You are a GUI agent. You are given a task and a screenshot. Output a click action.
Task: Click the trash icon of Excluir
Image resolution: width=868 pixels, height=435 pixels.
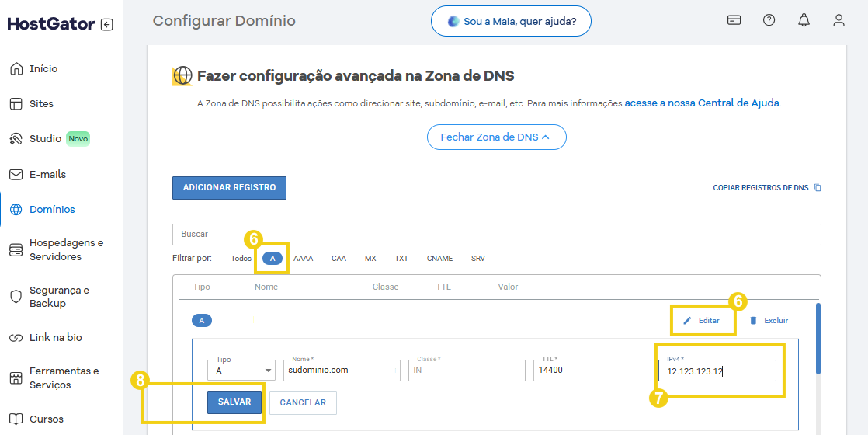click(x=753, y=320)
